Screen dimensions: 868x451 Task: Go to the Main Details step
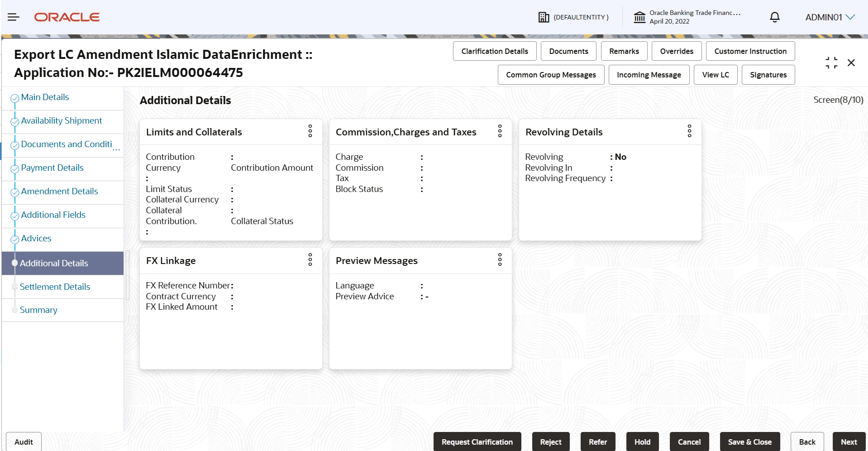pos(45,97)
